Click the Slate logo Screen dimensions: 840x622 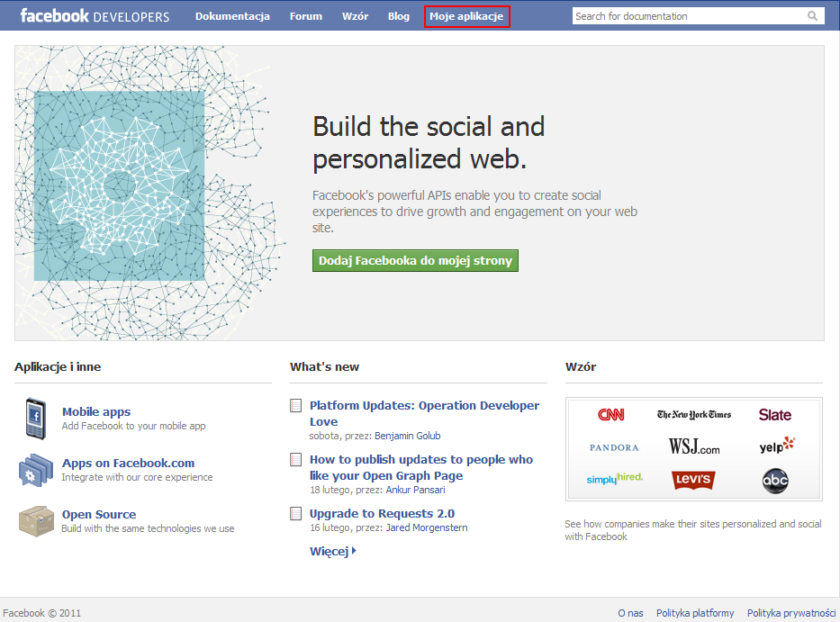pyautogui.click(x=774, y=415)
